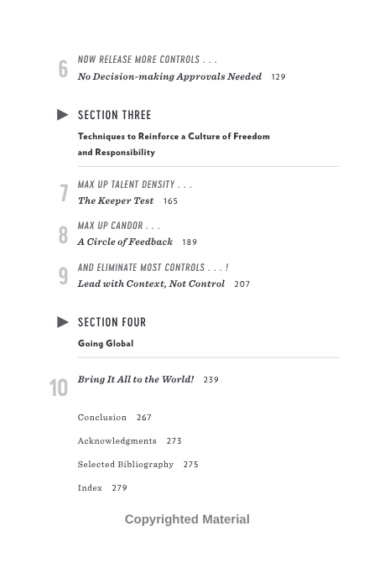Click the SECTION FOUR heading

point(112,322)
